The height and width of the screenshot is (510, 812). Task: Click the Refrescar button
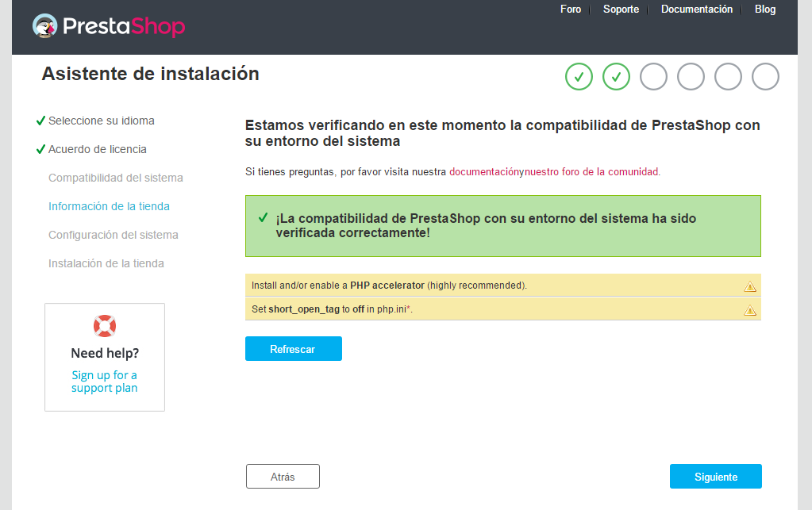click(293, 349)
